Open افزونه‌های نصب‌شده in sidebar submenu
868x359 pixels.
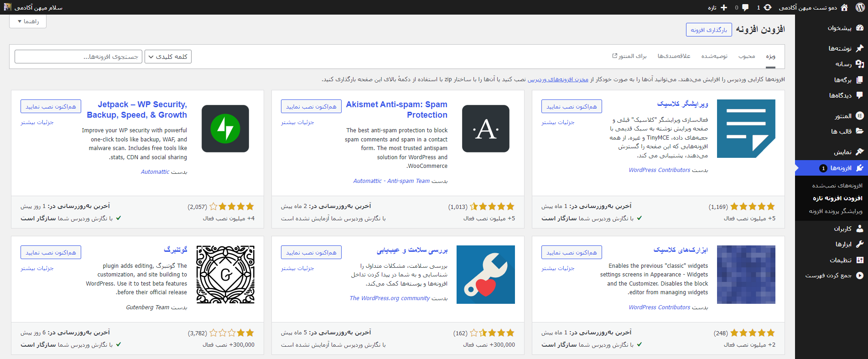837,186
